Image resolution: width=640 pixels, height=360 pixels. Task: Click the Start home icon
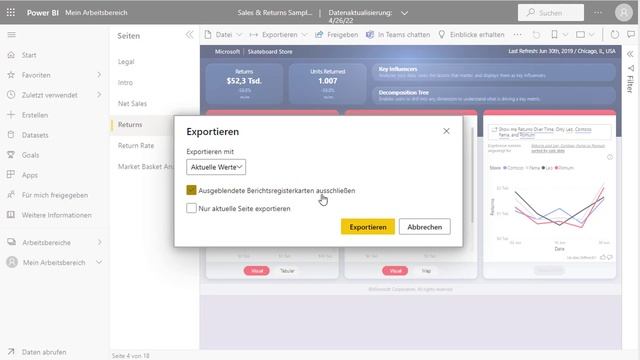11,55
